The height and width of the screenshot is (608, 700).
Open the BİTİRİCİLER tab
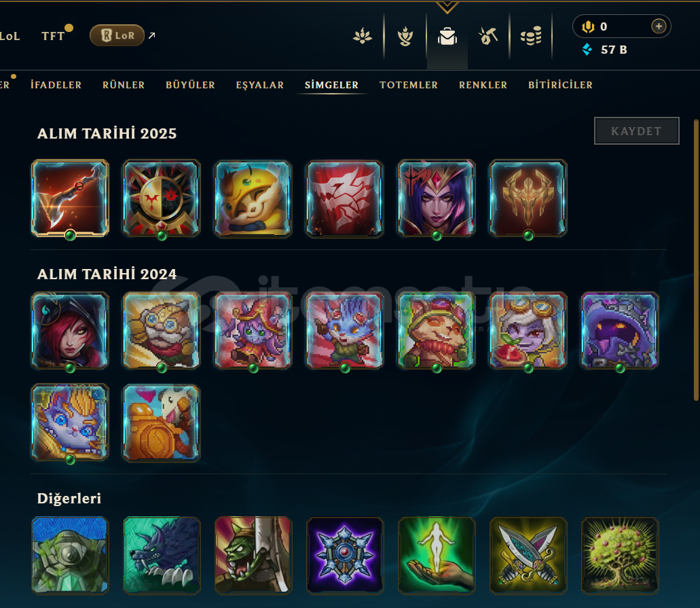[x=560, y=85]
